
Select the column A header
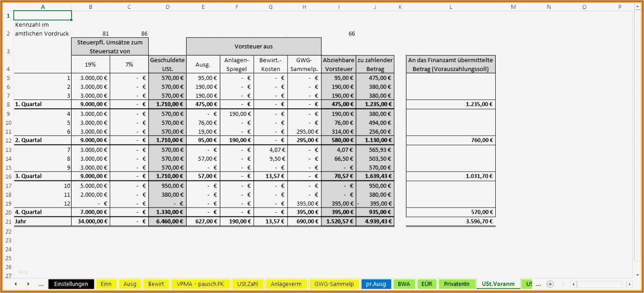tap(43, 7)
